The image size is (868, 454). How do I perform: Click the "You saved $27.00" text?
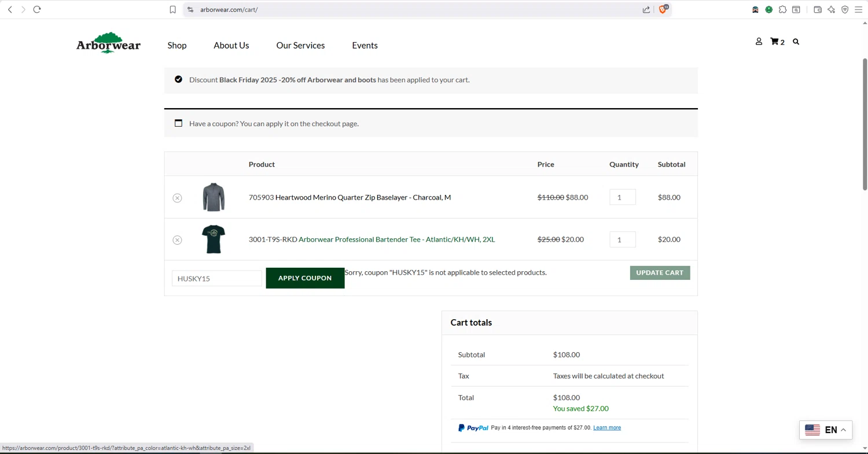(580, 408)
